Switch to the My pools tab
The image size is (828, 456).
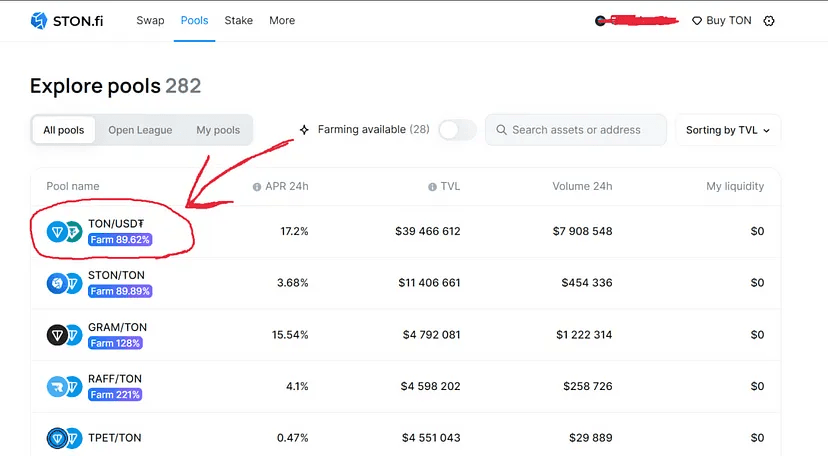(x=218, y=130)
